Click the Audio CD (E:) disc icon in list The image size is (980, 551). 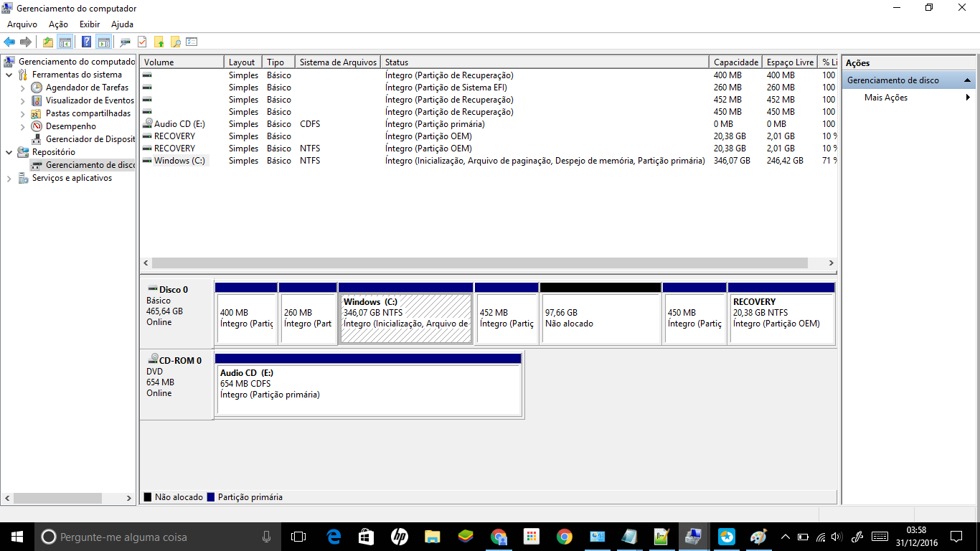click(148, 123)
